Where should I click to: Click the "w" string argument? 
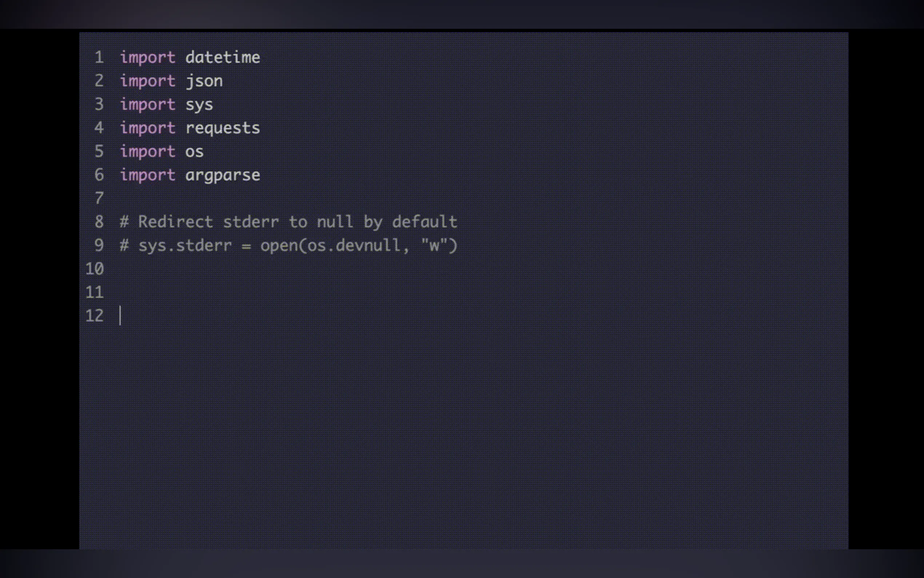(434, 245)
